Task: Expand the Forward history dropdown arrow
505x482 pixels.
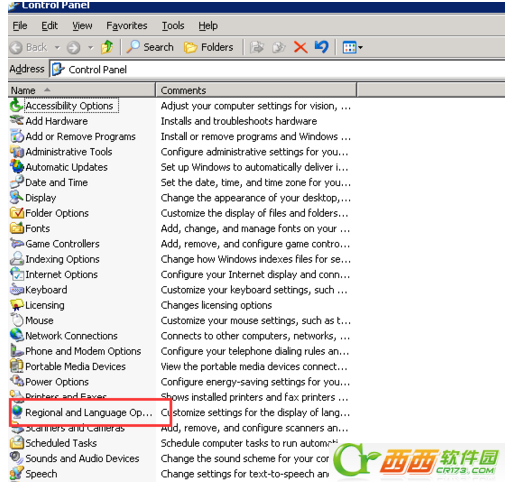Action: point(90,47)
